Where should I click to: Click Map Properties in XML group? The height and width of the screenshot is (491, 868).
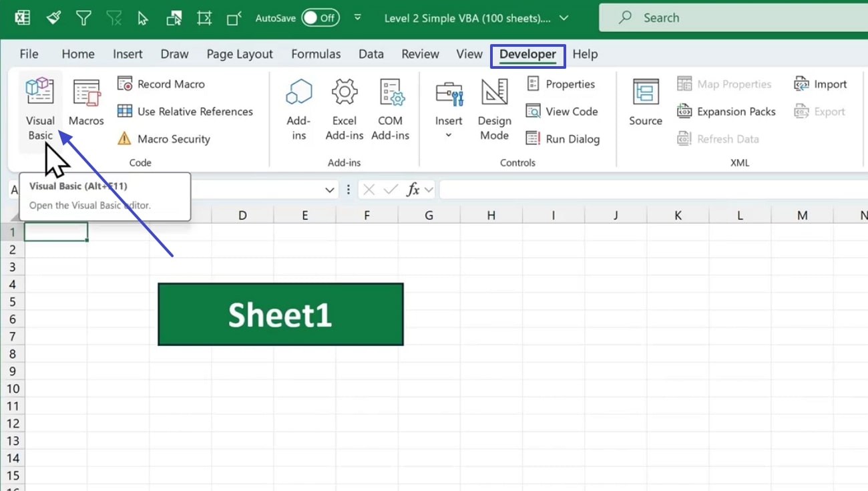(x=724, y=84)
